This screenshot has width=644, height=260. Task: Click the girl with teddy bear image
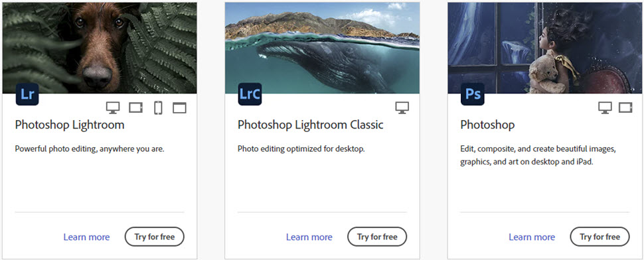click(545, 48)
